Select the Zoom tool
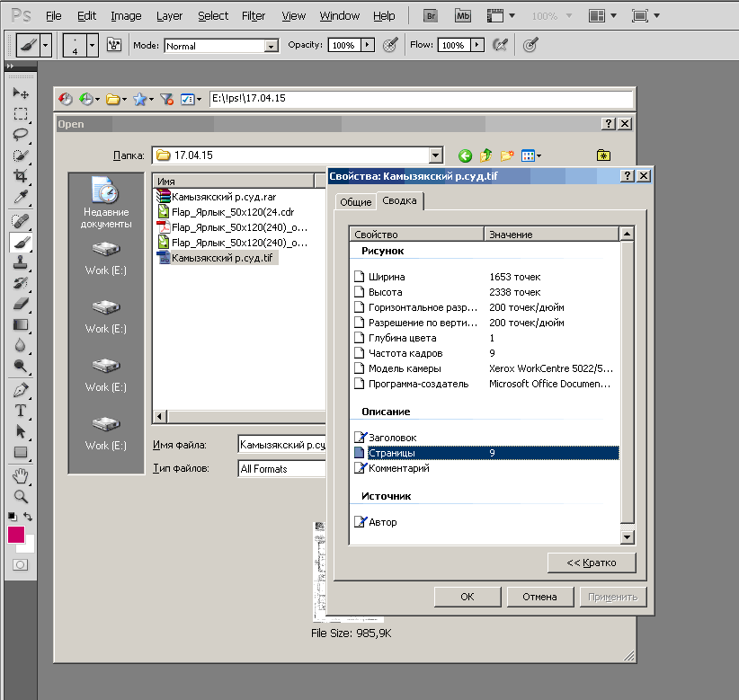739x700 pixels. click(21, 496)
